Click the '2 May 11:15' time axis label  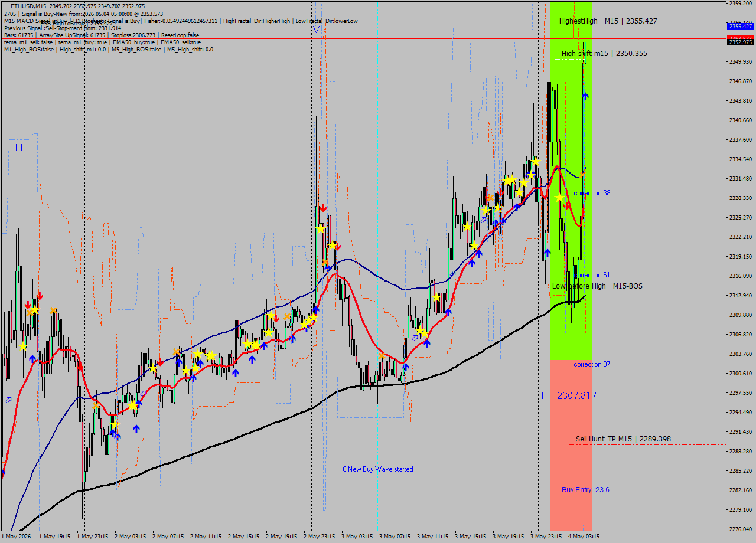tap(206, 537)
